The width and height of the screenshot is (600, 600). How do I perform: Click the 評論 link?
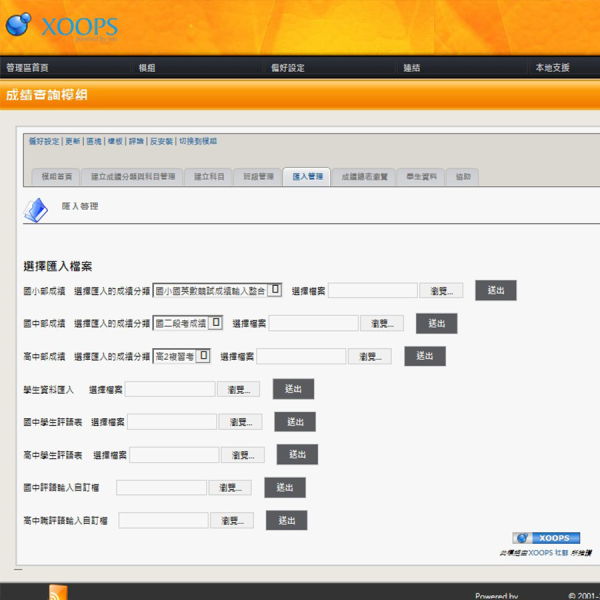pyautogui.click(x=136, y=141)
